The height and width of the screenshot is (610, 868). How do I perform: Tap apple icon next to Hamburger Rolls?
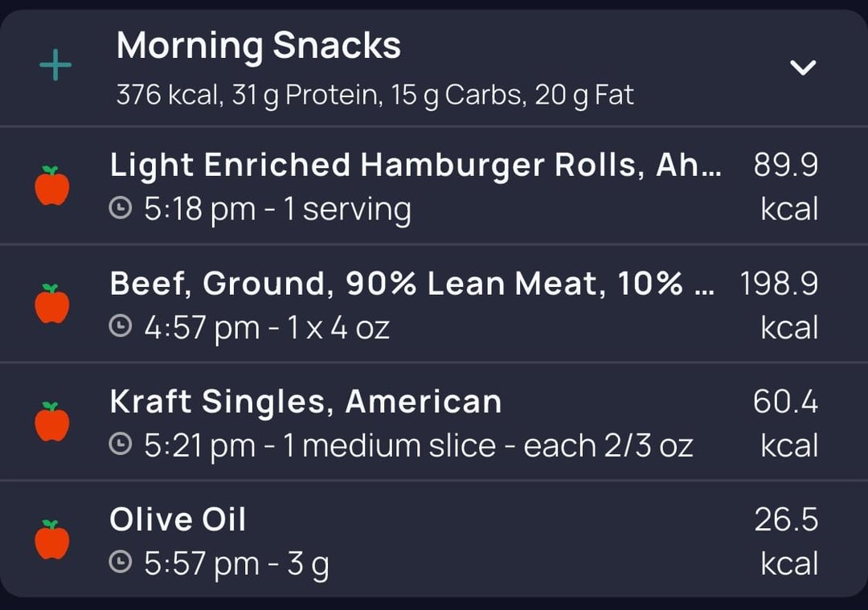pyautogui.click(x=52, y=186)
